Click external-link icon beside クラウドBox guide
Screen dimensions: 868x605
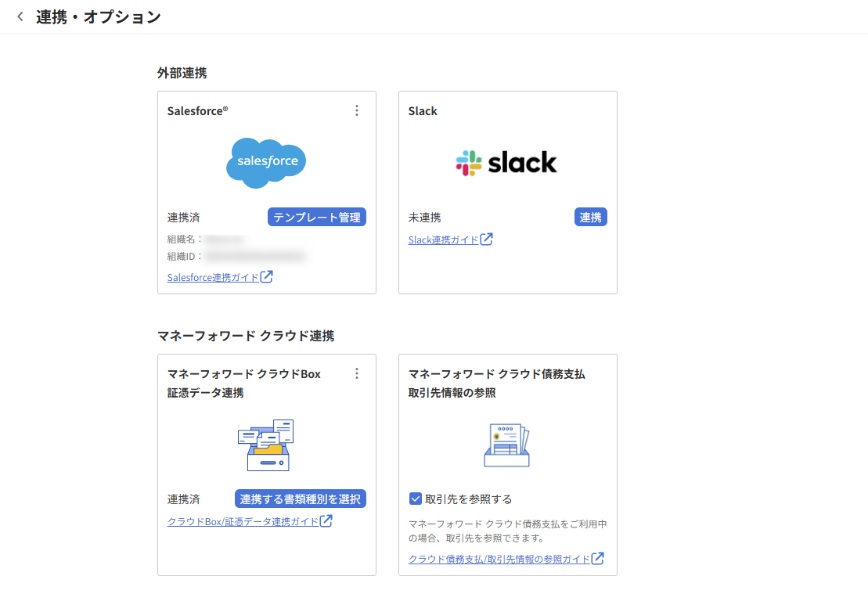pyautogui.click(x=326, y=520)
